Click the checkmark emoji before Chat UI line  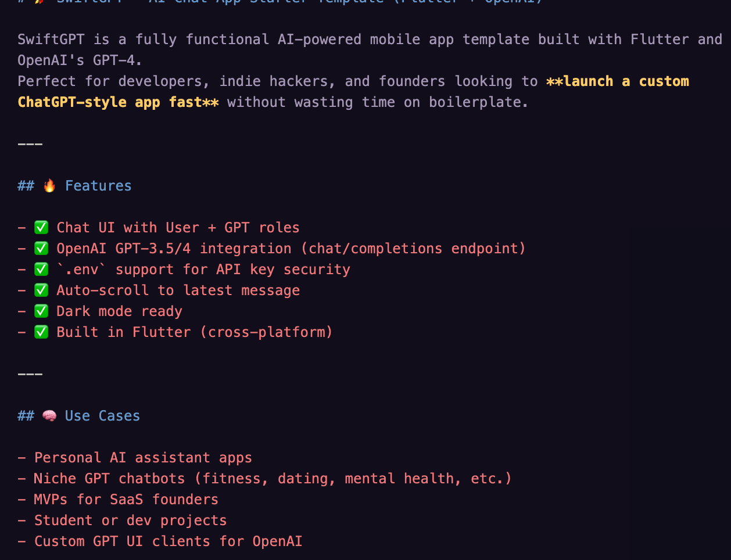[41, 228]
